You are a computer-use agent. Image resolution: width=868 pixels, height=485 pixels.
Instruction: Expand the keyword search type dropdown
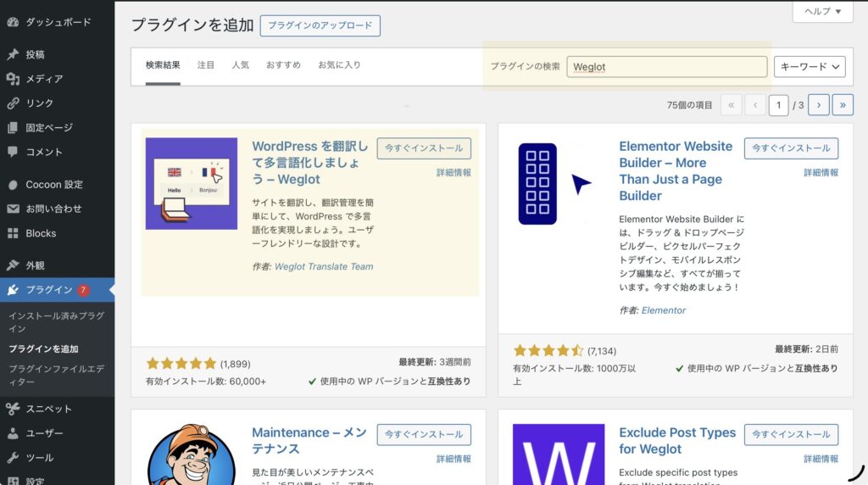pos(810,66)
